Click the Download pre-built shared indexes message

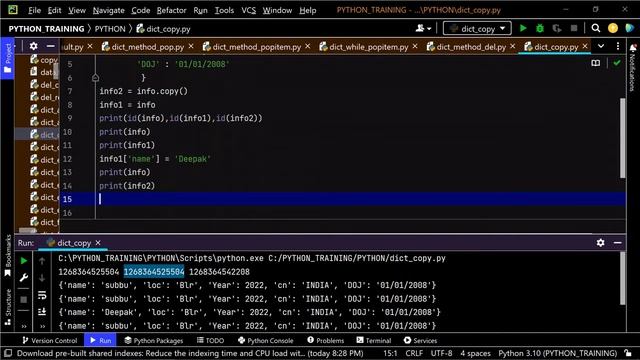(190, 353)
